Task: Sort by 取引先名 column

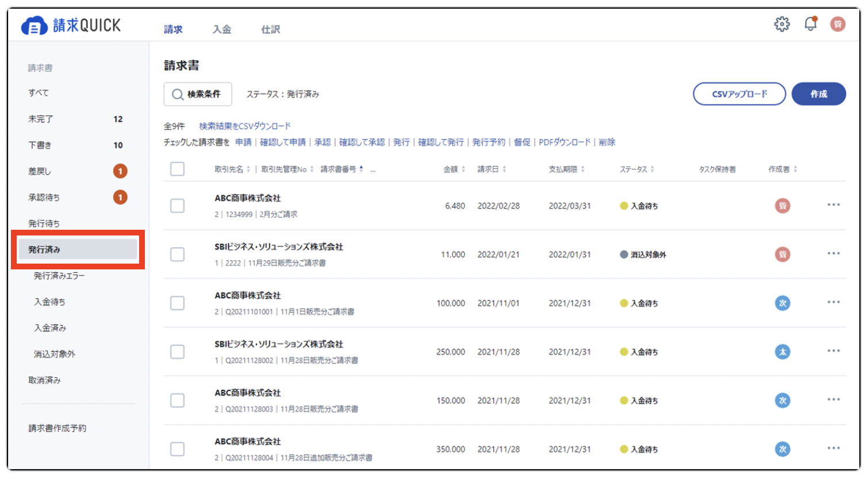Action: point(232,169)
